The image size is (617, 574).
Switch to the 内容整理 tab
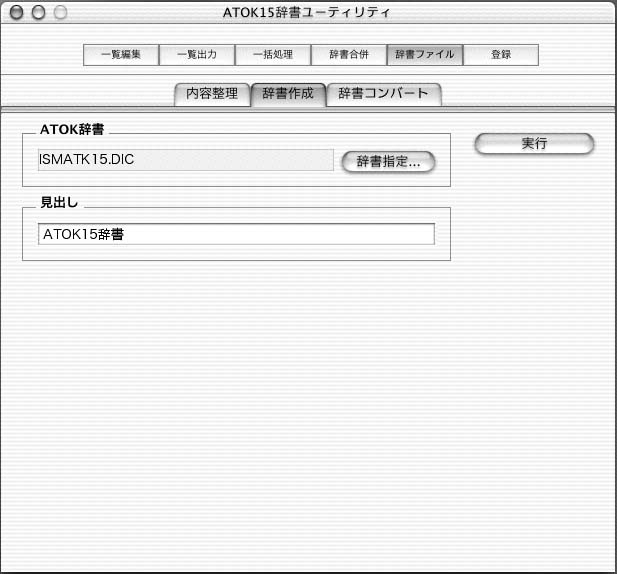tap(212, 94)
